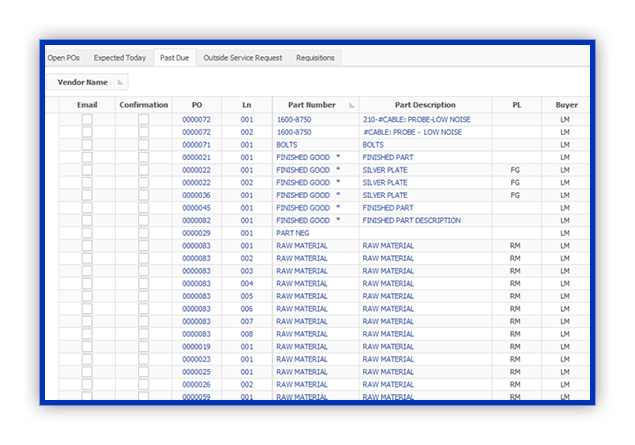This screenshot has width=635, height=445.
Task: Click FG in PO 0000022 line 001 row
Action: click(515, 170)
